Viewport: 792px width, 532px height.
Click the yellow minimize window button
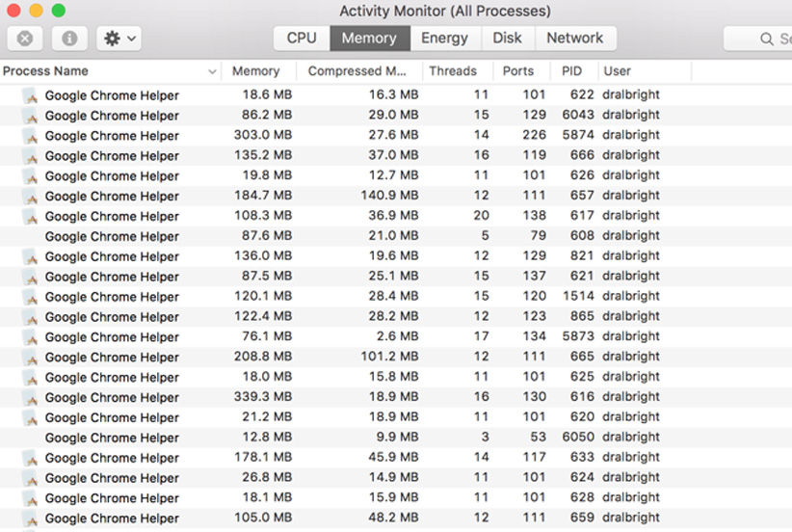pos(36,11)
